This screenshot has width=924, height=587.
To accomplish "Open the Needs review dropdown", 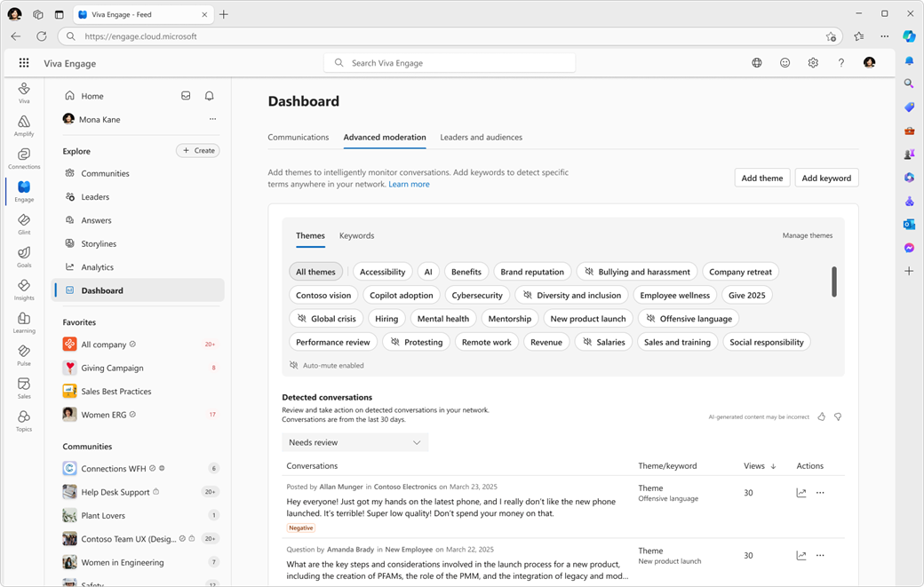I will (x=354, y=441).
